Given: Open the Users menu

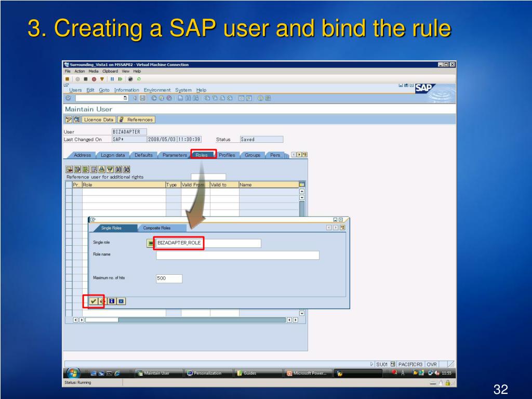Looking at the screenshot, I should click(x=75, y=90).
